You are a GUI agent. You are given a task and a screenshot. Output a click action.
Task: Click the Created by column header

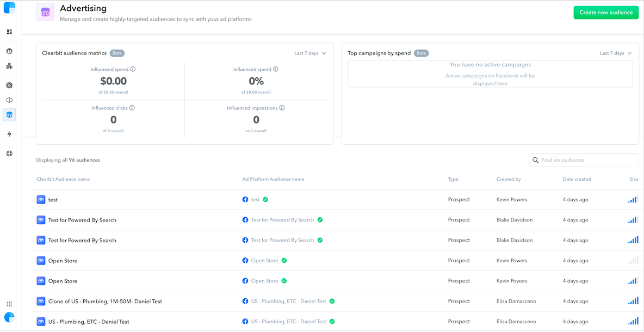(x=509, y=179)
